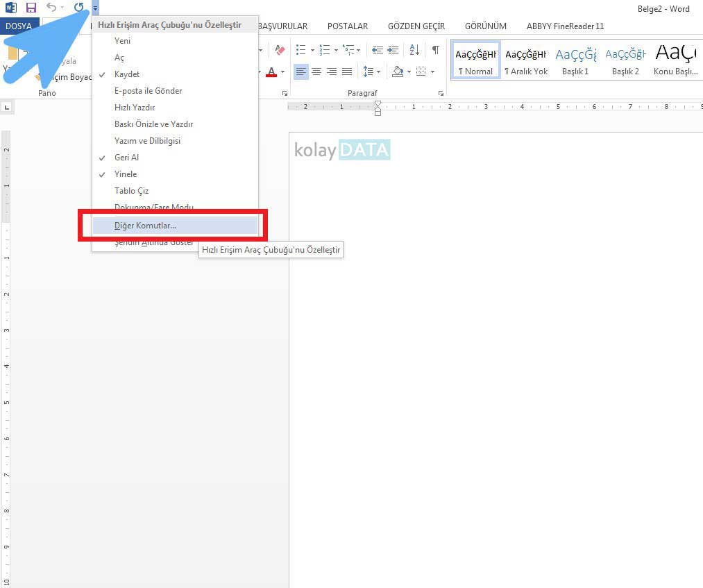The height and width of the screenshot is (588, 703).
Task: Select the Sort icon in Paragraf group
Action: point(416,50)
